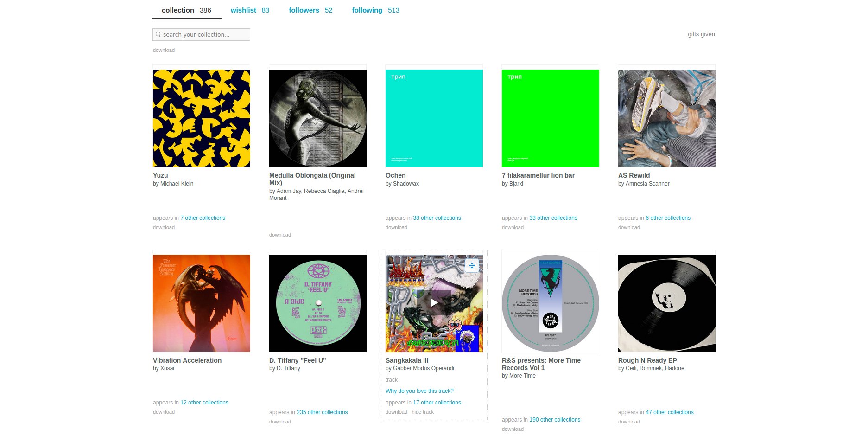Open the wishlist tab
This screenshot has height=436, width=868.
coord(250,10)
